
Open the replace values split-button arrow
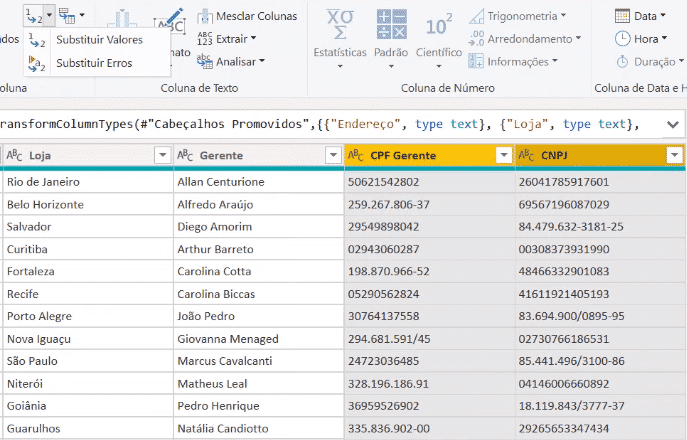coord(50,16)
